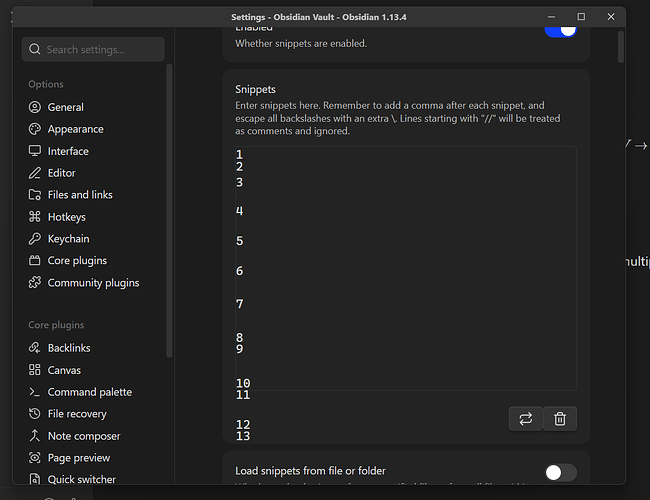Click the Command palette terminal icon
The width and height of the screenshot is (650, 500).
pos(35,392)
